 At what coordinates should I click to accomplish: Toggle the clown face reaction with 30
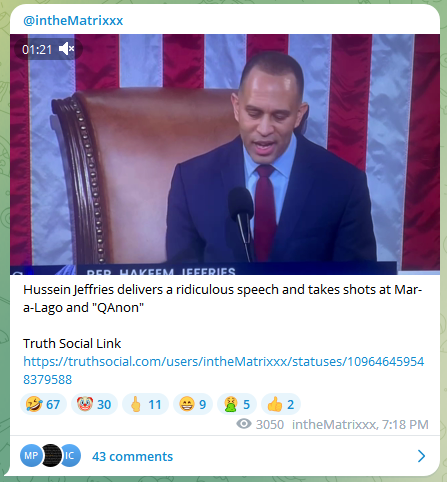[x=94, y=404]
